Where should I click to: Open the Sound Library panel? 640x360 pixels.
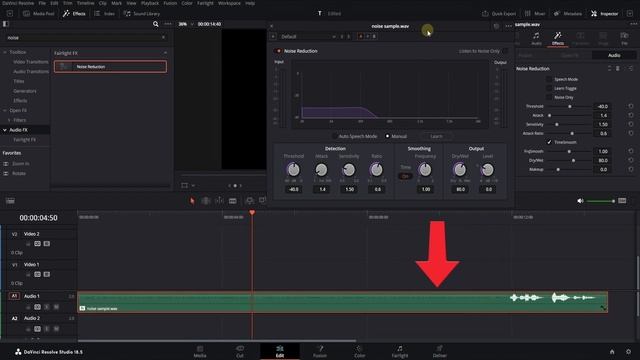click(x=142, y=13)
